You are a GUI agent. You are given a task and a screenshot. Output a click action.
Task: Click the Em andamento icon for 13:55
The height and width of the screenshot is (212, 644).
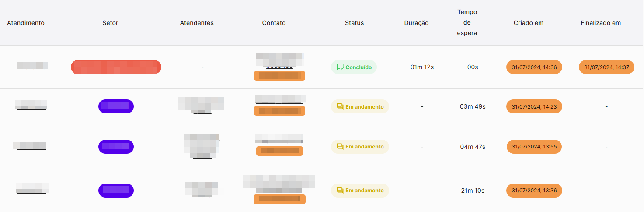[340, 146]
